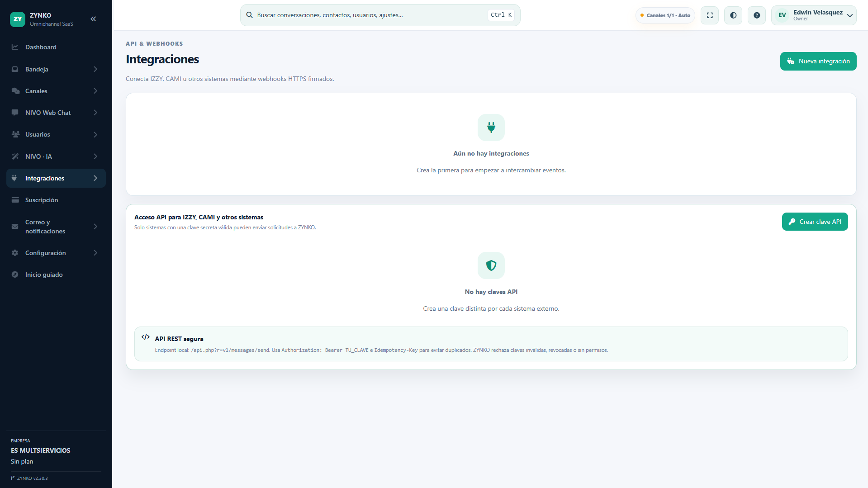Focus the Buscar conversaciones search field

click(x=380, y=15)
